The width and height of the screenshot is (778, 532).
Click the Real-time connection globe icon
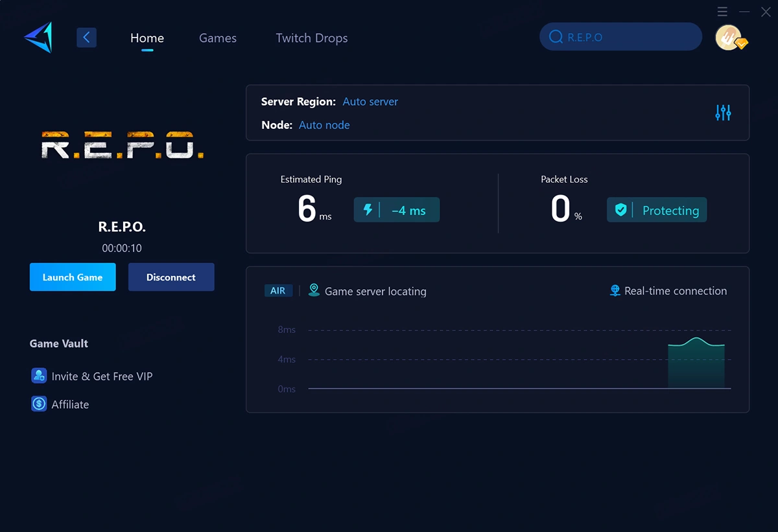pos(615,291)
